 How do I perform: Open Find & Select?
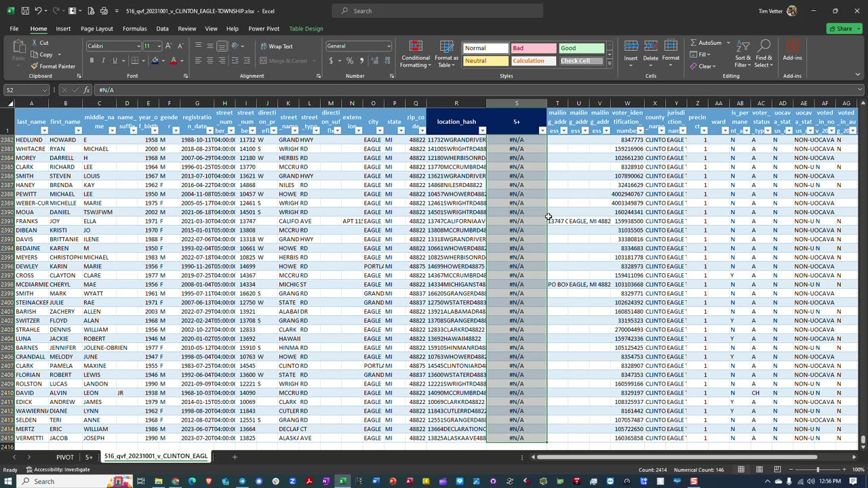[x=764, y=53]
